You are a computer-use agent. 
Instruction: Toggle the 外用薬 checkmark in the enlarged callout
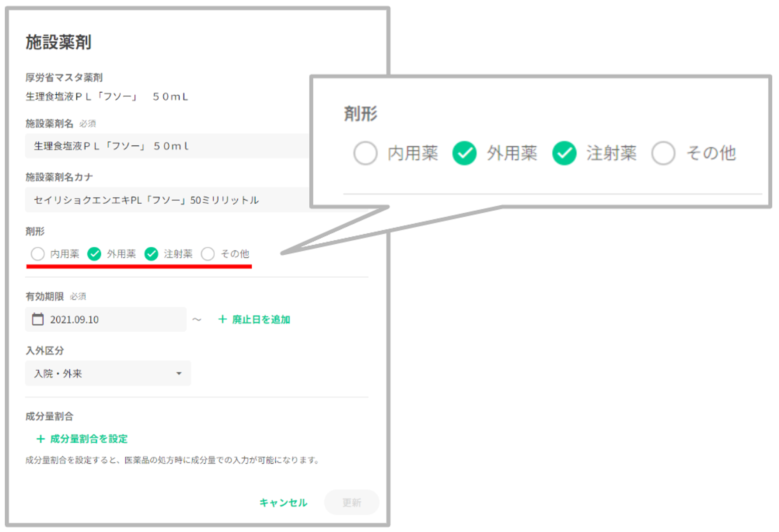point(464,153)
